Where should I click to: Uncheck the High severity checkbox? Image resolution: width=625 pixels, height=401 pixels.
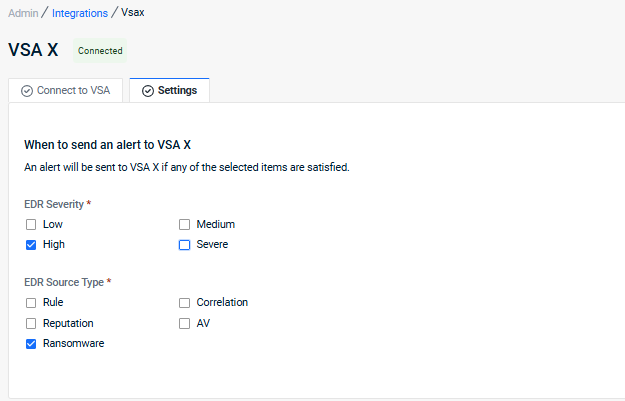click(x=31, y=244)
